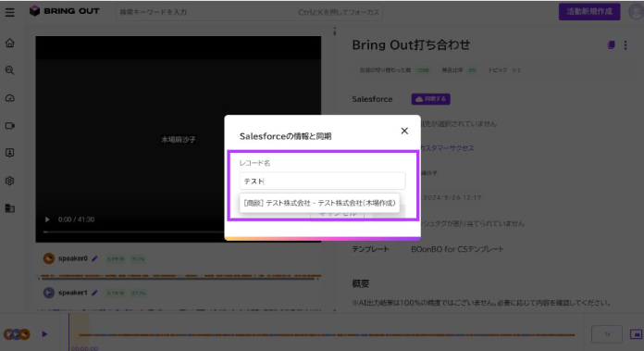The width and height of the screenshot is (644, 351).
Task: Open the three-dot menu by meeting title
Action: 625,44
